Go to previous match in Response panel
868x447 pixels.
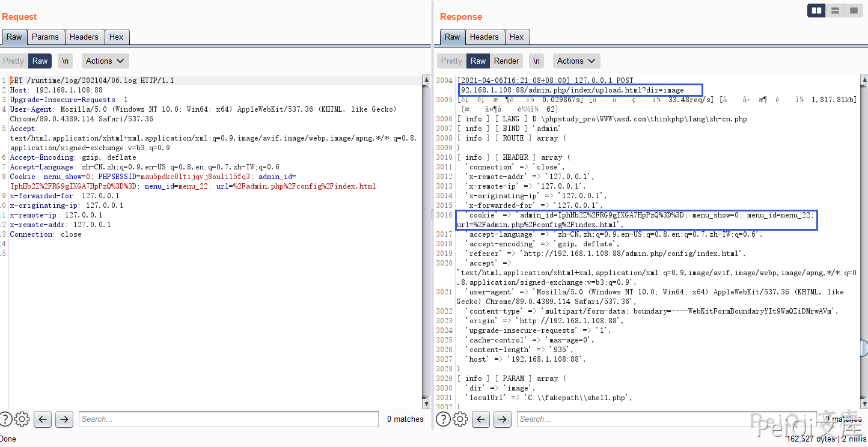[x=480, y=419]
